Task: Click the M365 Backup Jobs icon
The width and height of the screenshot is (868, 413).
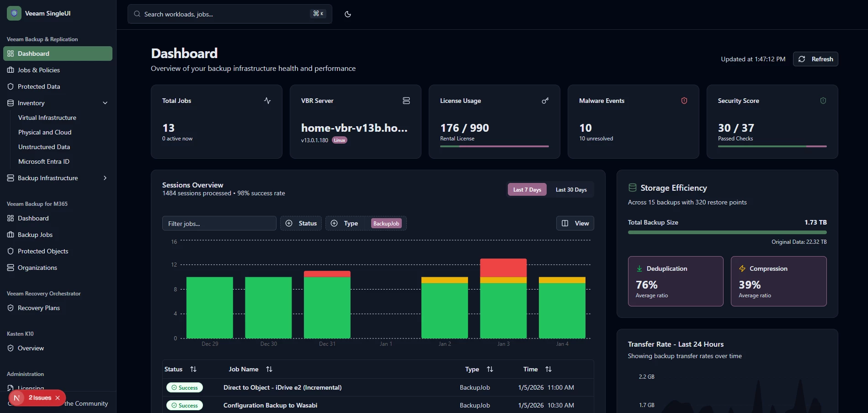Action: (11, 235)
